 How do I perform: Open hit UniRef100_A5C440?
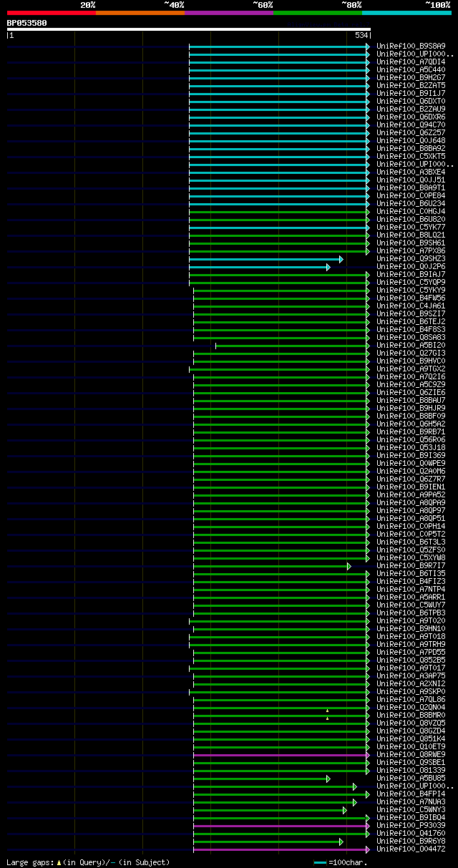point(411,70)
